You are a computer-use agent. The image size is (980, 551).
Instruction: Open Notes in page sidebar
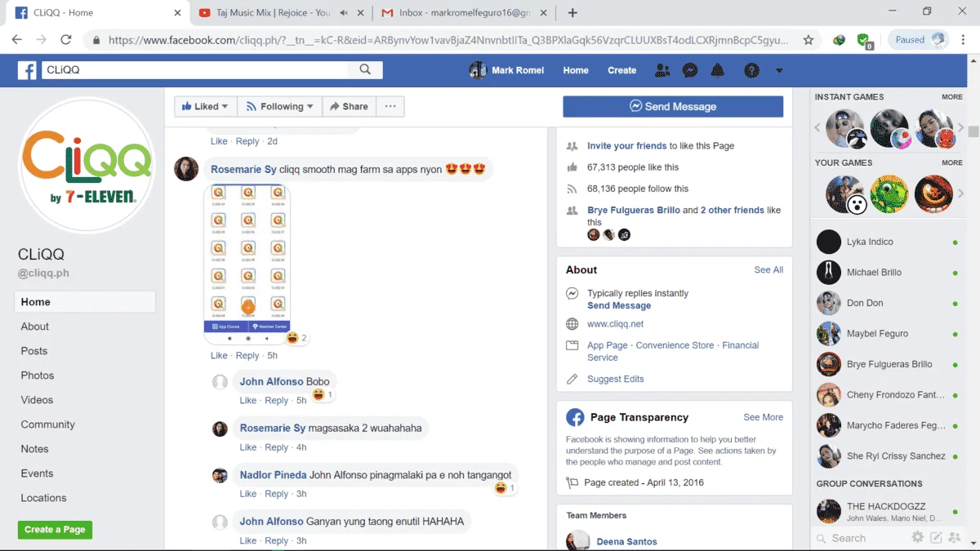click(x=35, y=449)
